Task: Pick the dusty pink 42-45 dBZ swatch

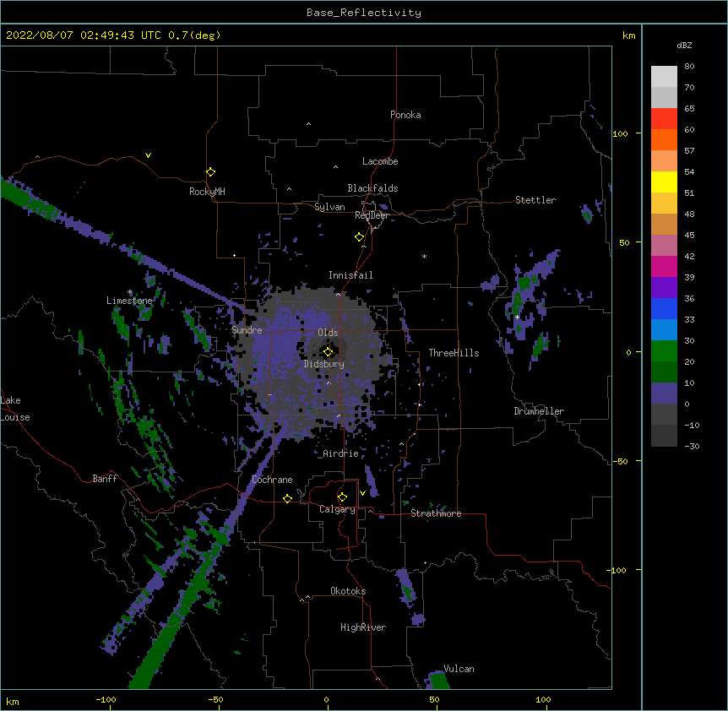Action: click(664, 245)
